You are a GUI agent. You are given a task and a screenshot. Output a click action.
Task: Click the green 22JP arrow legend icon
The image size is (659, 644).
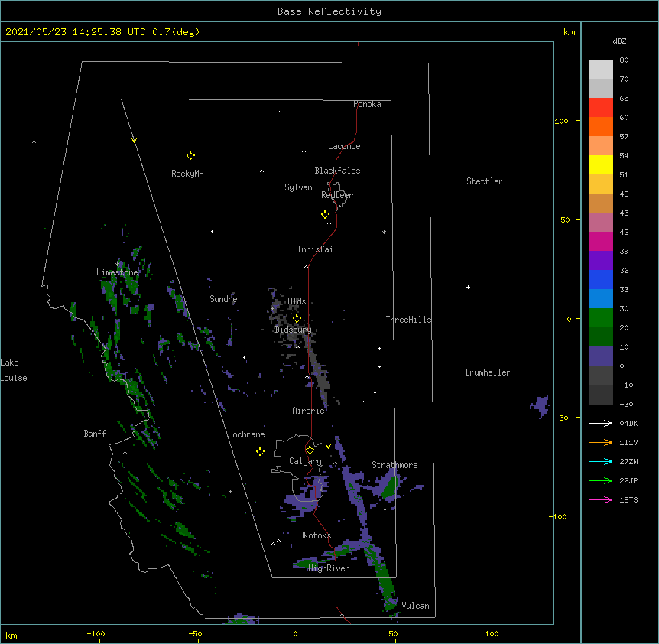(x=601, y=480)
